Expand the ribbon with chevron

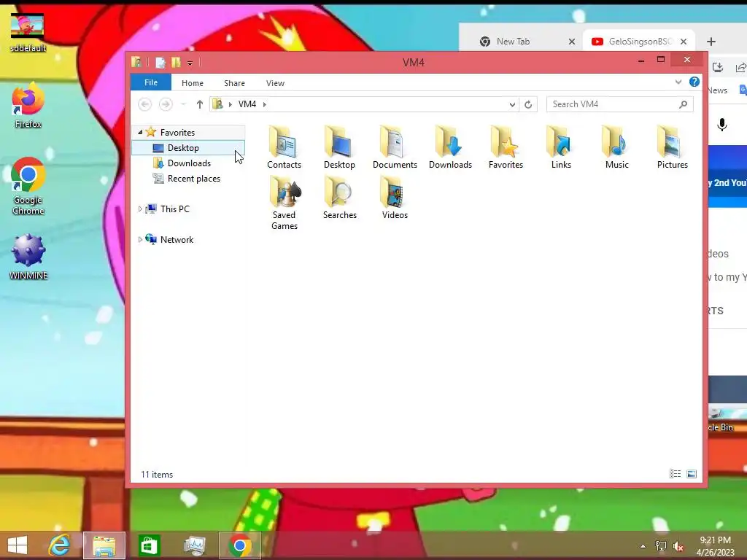coord(678,82)
